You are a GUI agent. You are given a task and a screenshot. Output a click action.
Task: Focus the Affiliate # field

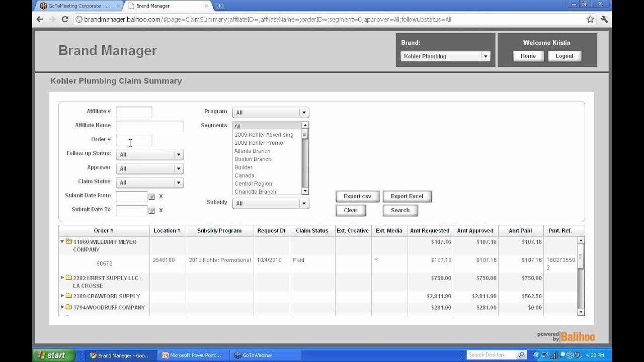pyautogui.click(x=134, y=112)
